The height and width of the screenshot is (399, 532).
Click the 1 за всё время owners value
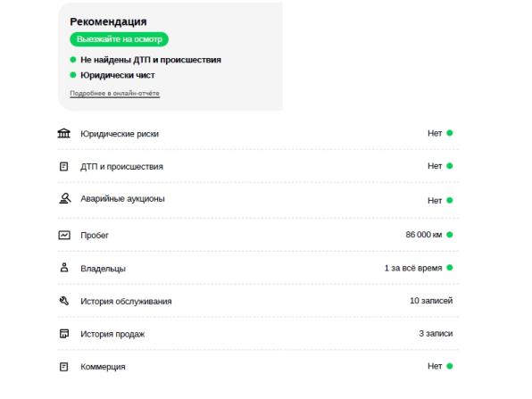(x=413, y=268)
